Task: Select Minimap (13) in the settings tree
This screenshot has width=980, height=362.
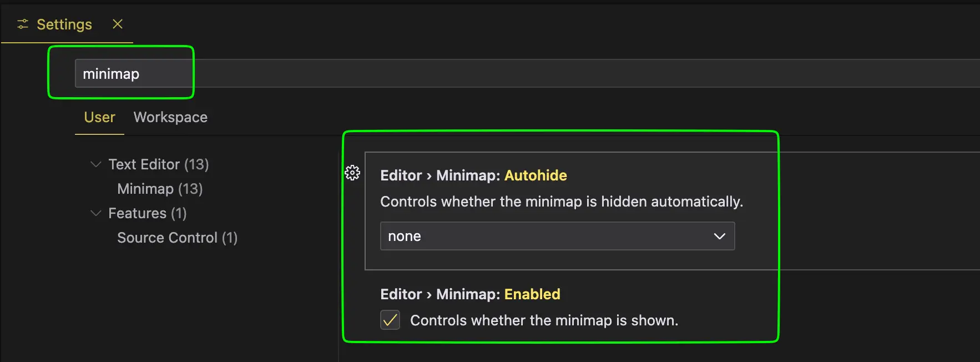Action: click(x=160, y=189)
